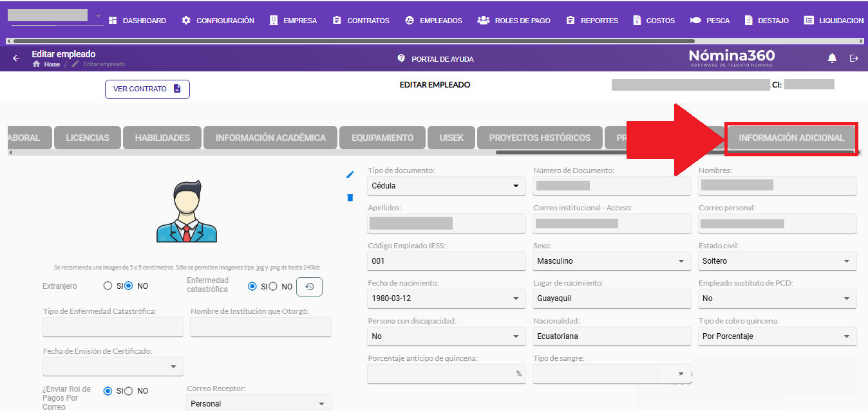Select Extranjero SI radio button
Viewport: 868px width, 411px height.
click(108, 286)
